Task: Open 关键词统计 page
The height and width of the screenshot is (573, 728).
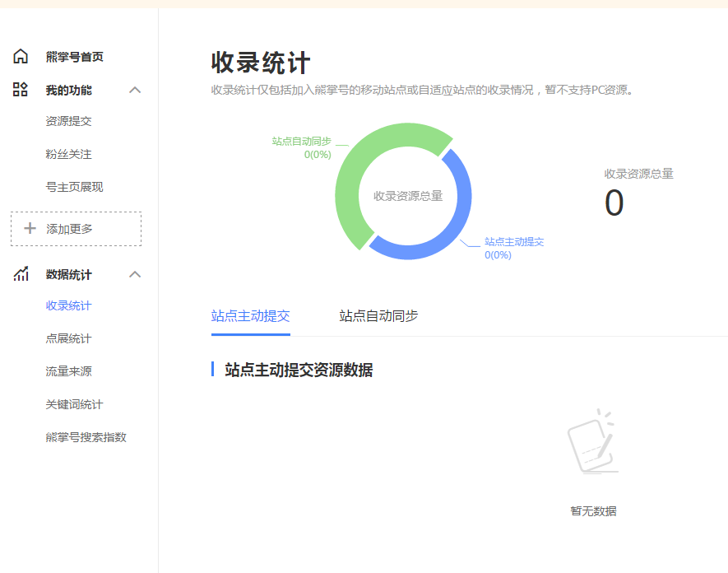Action: [x=74, y=404]
